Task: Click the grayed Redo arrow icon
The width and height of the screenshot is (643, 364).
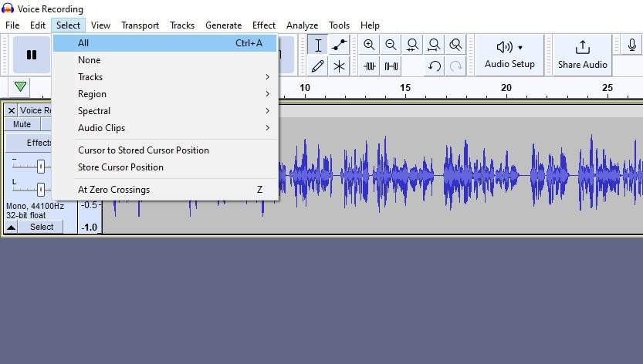Action: pos(455,66)
